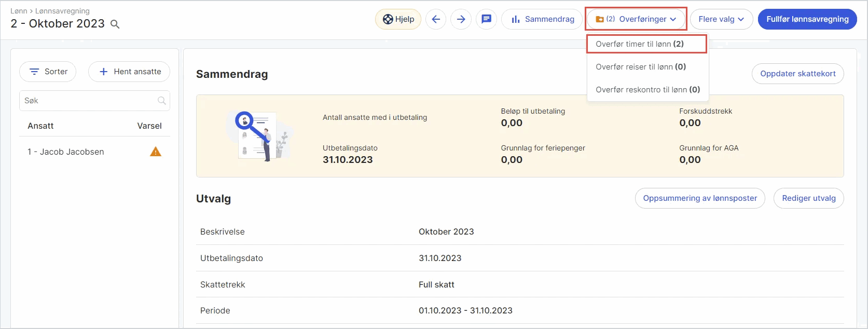Click the Beskrivelse value Oktober 2023

[x=446, y=231]
